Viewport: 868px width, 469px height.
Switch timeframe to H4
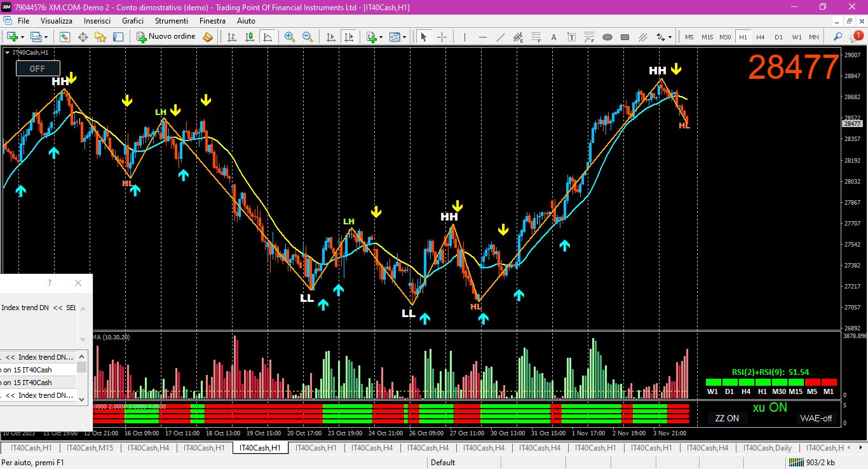(760, 37)
